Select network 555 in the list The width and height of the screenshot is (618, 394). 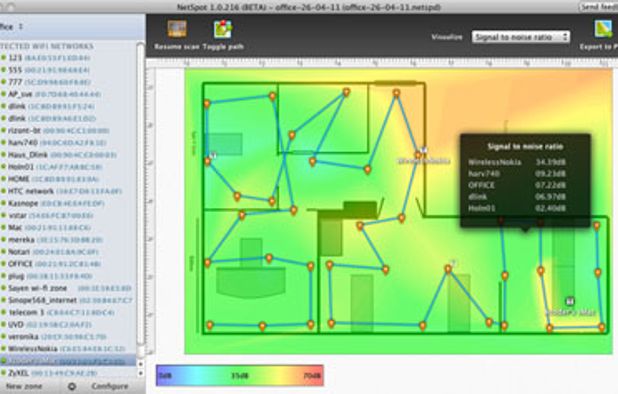pyautogui.click(x=69, y=70)
